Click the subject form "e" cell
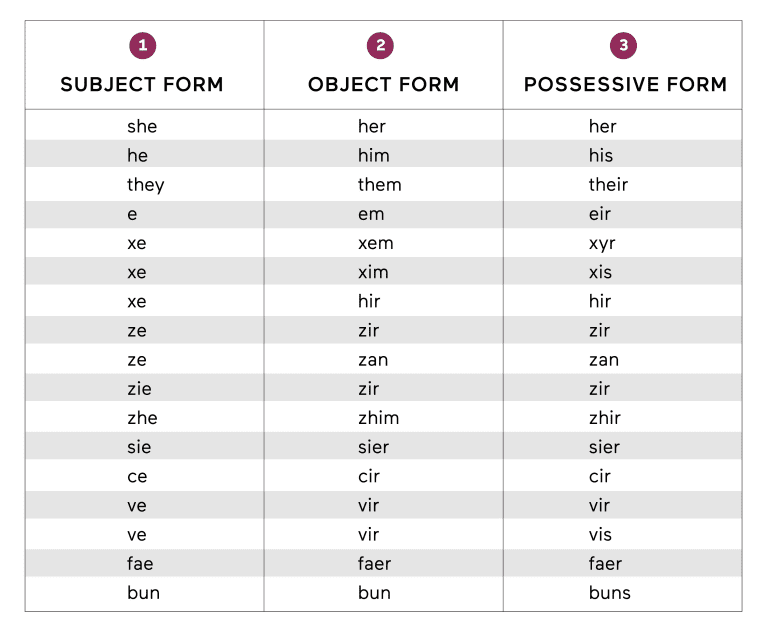The image size is (767, 632). tap(132, 214)
